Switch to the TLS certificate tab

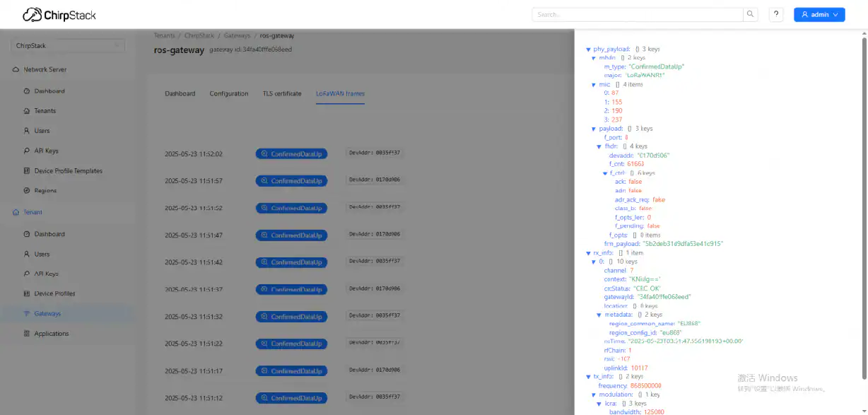(x=282, y=94)
